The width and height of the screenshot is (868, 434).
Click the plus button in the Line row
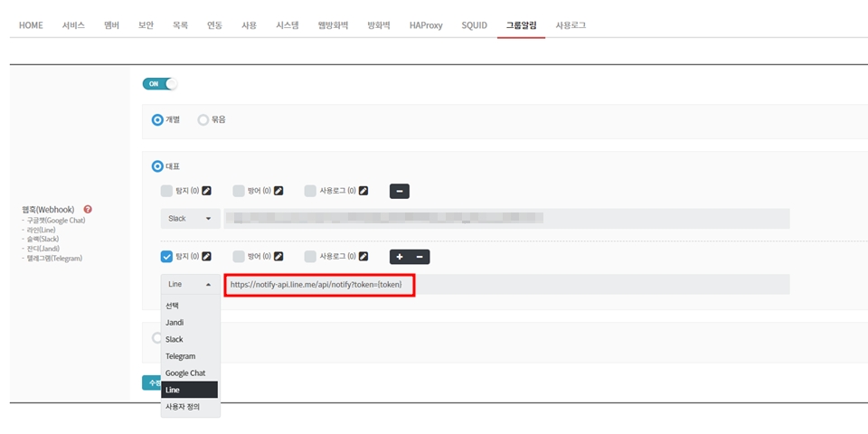click(400, 257)
